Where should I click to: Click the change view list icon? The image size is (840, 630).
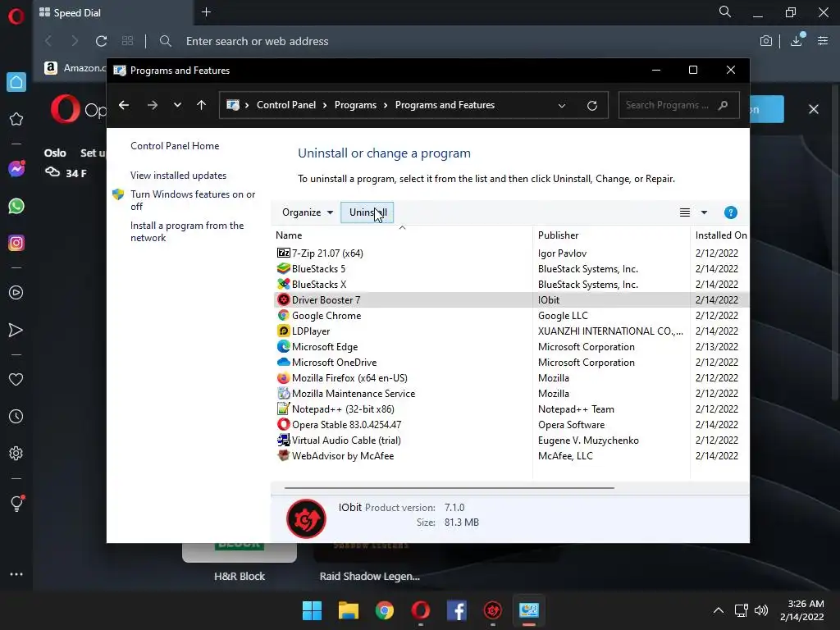pos(685,212)
